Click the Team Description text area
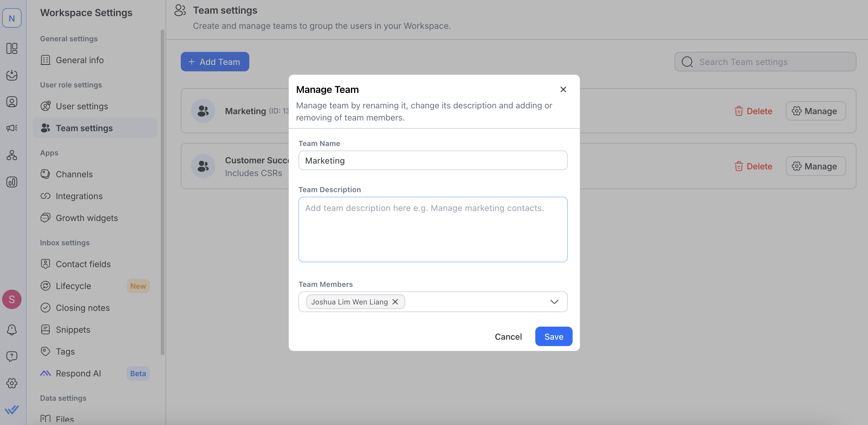Image resolution: width=868 pixels, height=425 pixels. click(x=433, y=229)
